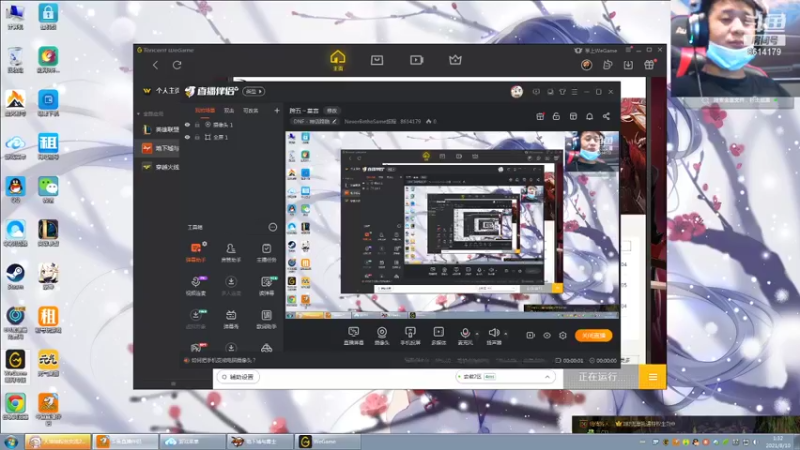The image size is (800, 450).
Task: Click the speaker volume icon
Action: (x=493, y=335)
